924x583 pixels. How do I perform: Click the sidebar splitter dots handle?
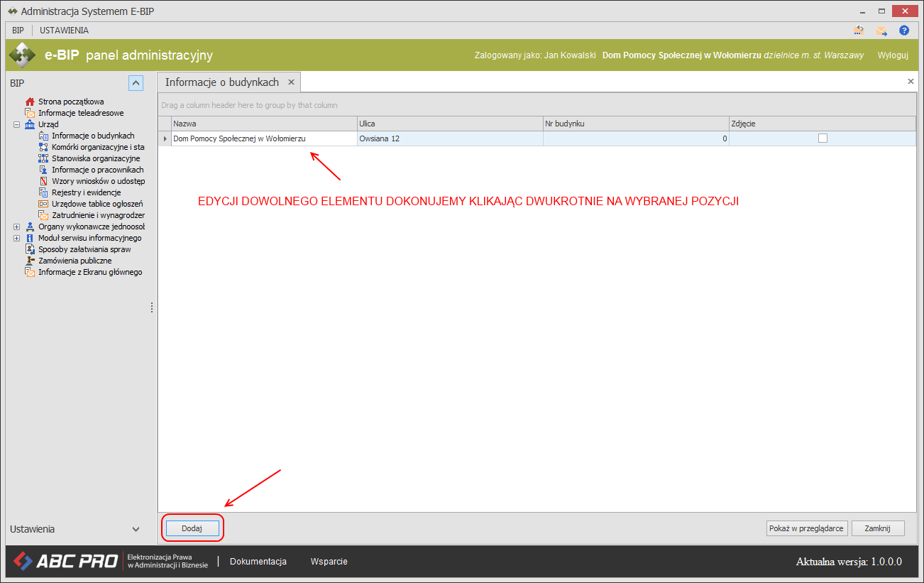(152, 307)
